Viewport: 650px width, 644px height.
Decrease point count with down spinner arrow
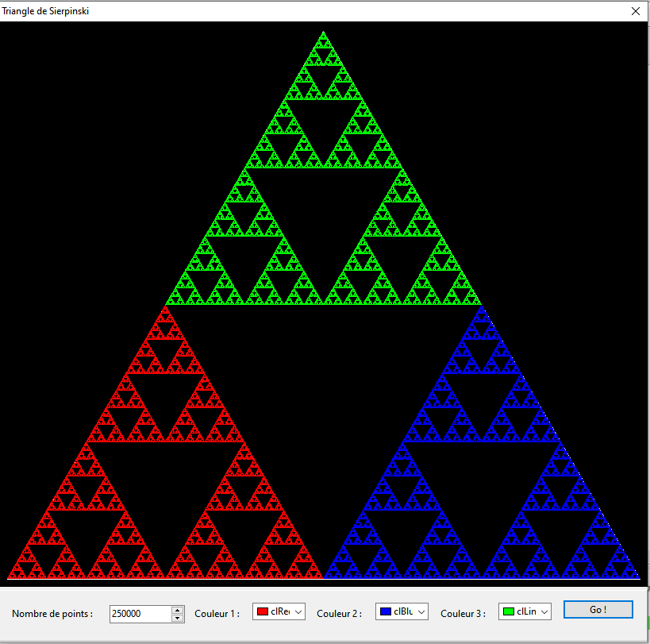point(178,618)
